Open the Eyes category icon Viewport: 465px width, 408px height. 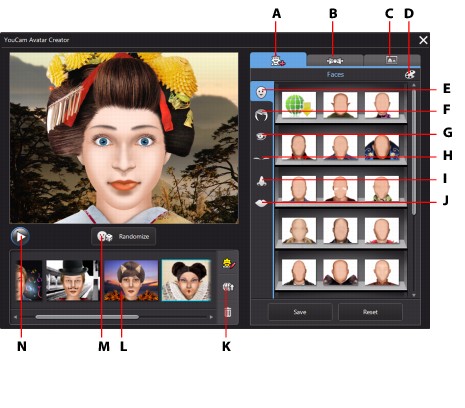pyautogui.click(x=261, y=136)
